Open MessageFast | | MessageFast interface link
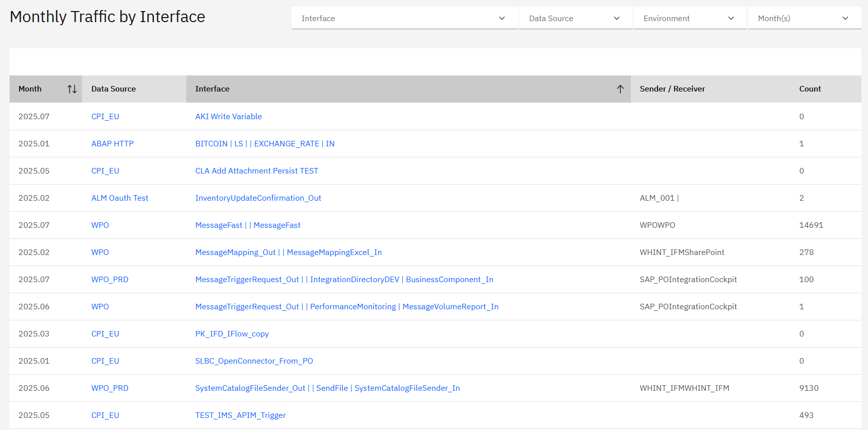Viewport: 868px width, 430px height. pos(248,225)
